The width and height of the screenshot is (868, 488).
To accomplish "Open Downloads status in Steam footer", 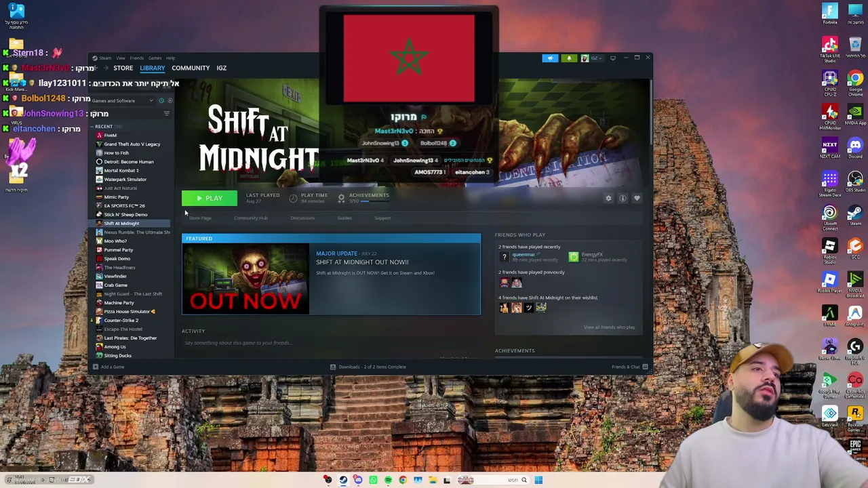I will click(x=368, y=367).
